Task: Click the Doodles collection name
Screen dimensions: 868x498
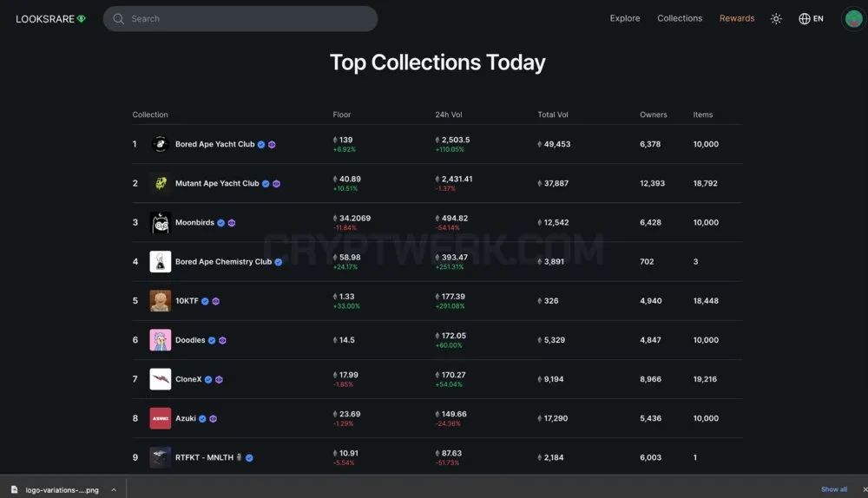Action: [x=190, y=340]
